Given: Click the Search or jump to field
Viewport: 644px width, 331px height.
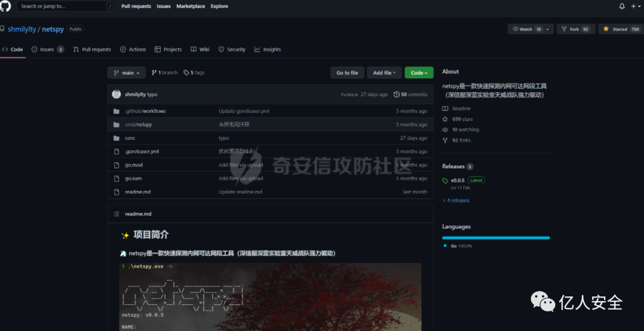Looking at the screenshot, I should tap(66, 6).
